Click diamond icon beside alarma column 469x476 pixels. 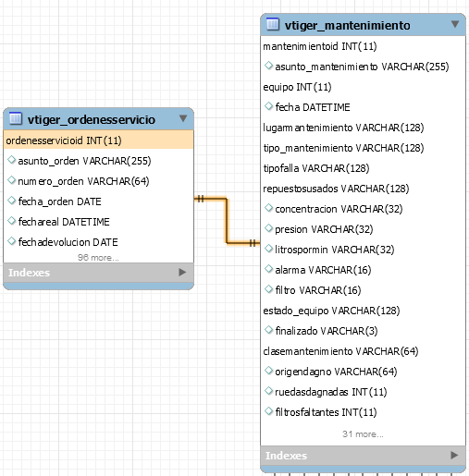(268, 269)
